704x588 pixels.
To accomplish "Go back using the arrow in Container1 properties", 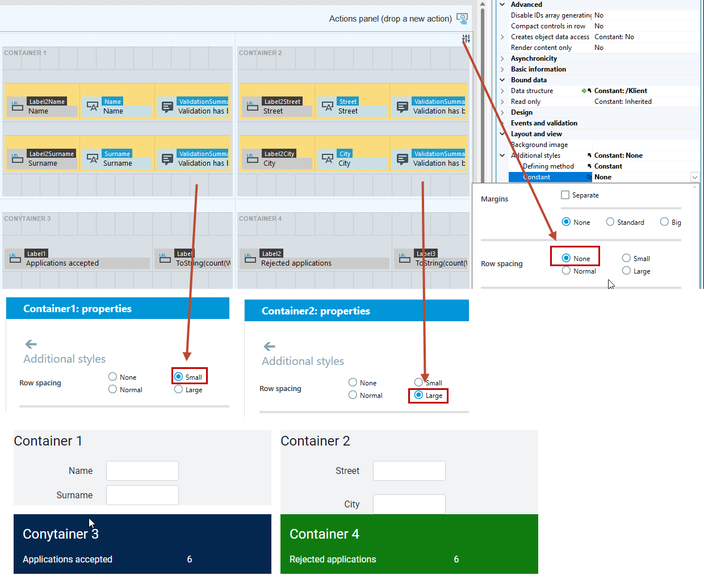I will 31,344.
